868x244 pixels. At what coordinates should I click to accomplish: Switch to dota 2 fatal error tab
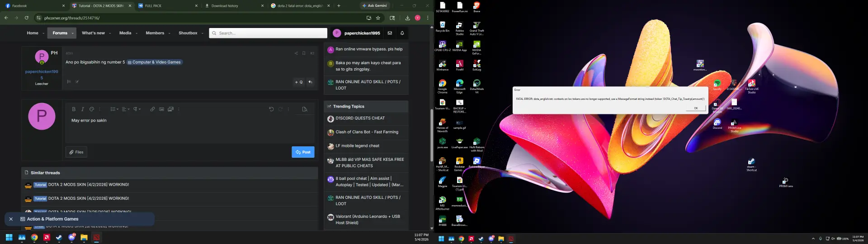[x=300, y=6]
